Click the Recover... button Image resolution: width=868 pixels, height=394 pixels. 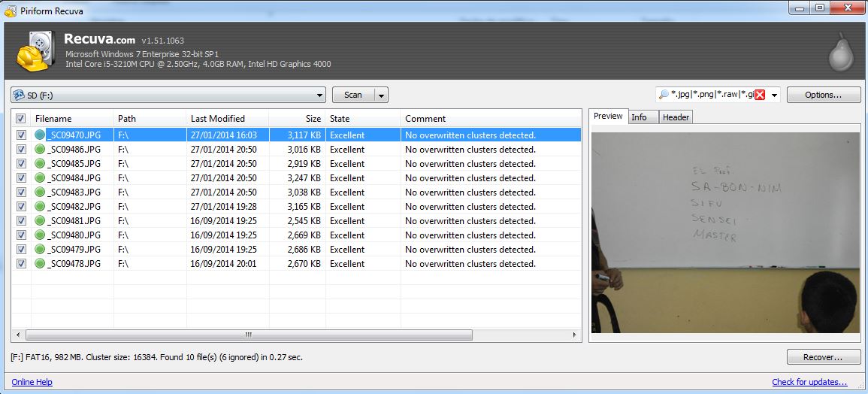point(824,357)
